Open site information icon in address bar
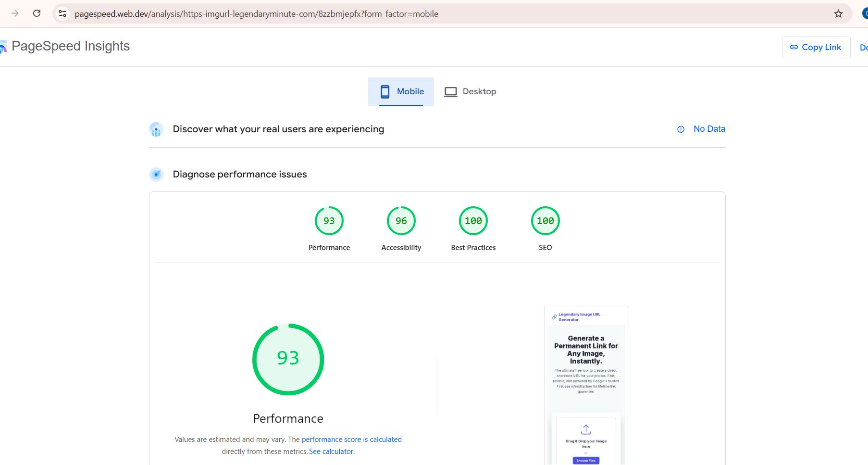The width and height of the screenshot is (868, 465). click(62, 13)
